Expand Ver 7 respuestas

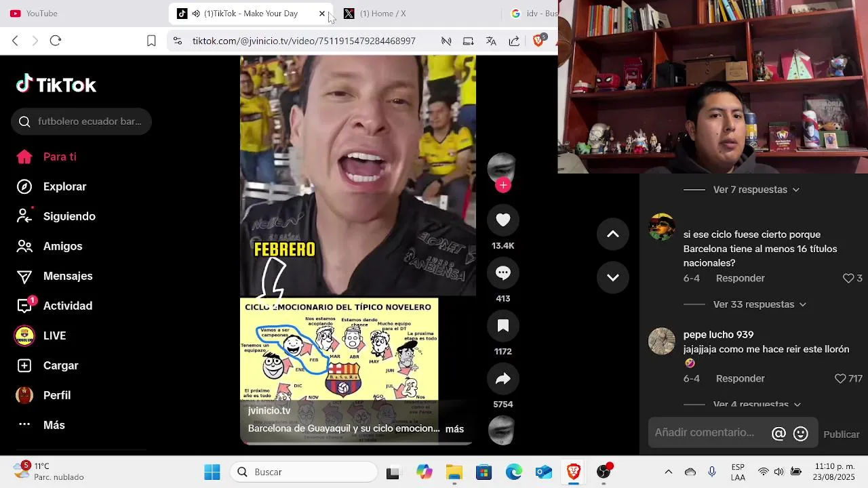[756, 190]
